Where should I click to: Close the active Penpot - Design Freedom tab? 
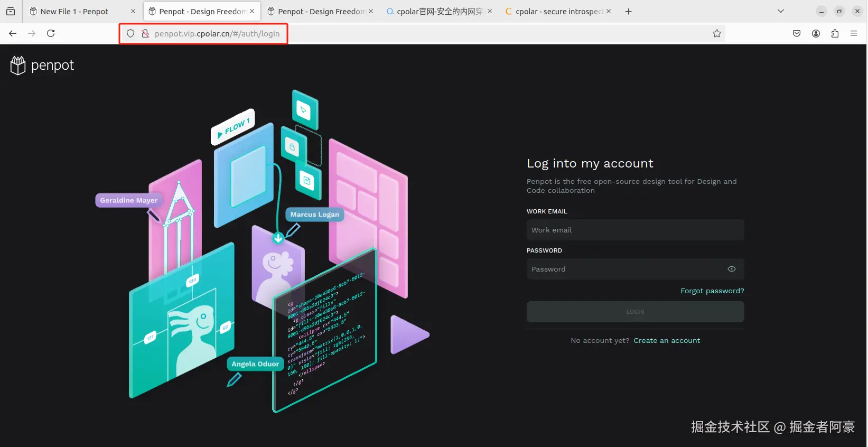tap(252, 11)
